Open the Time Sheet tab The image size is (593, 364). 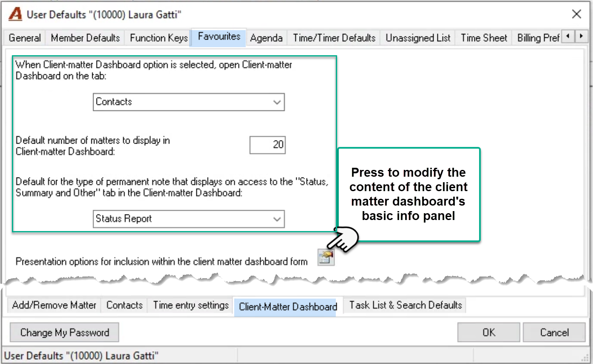pos(484,38)
